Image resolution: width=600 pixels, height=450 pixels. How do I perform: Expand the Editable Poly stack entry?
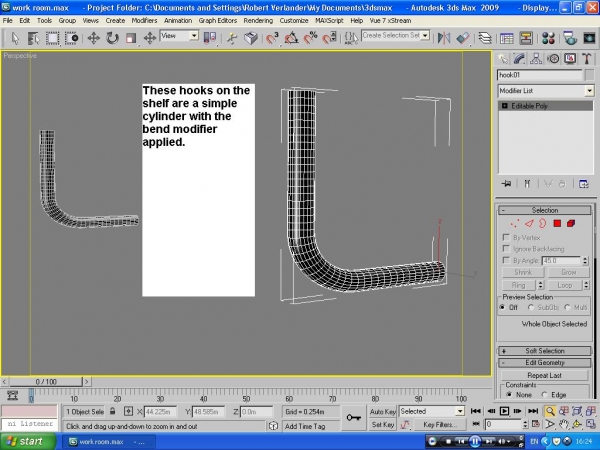(505, 106)
